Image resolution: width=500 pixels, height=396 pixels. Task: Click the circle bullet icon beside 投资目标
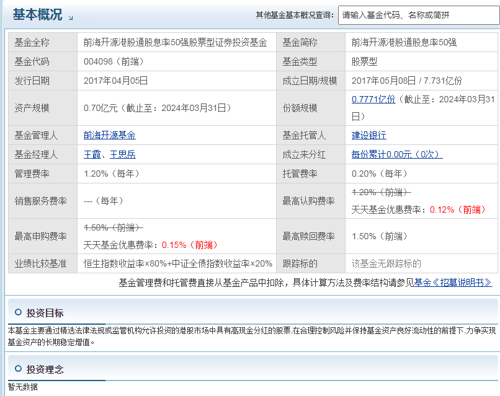tap(18, 313)
